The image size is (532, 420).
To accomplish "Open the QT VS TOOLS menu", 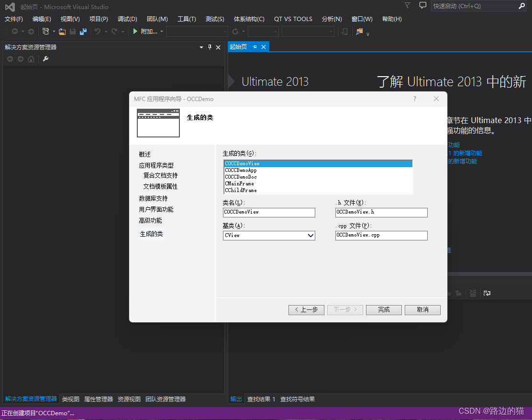I will point(293,19).
